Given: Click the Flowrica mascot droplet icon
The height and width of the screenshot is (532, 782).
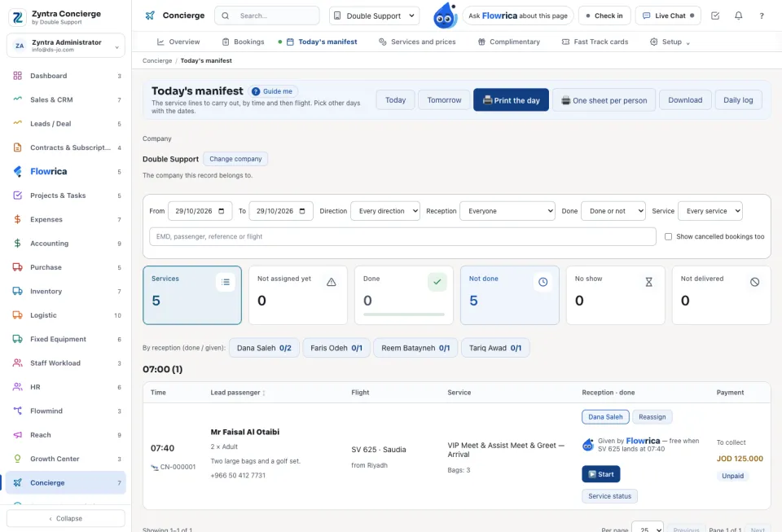Looking at the screenshot, I should (445, 15).
